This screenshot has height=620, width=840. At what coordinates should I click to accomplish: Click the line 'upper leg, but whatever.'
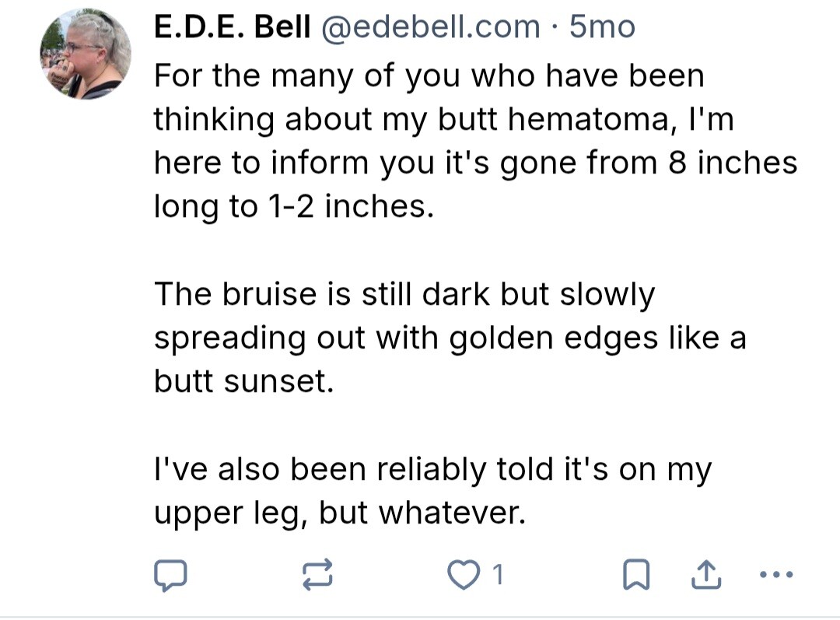pyautogui.click(x=335, y=513)
